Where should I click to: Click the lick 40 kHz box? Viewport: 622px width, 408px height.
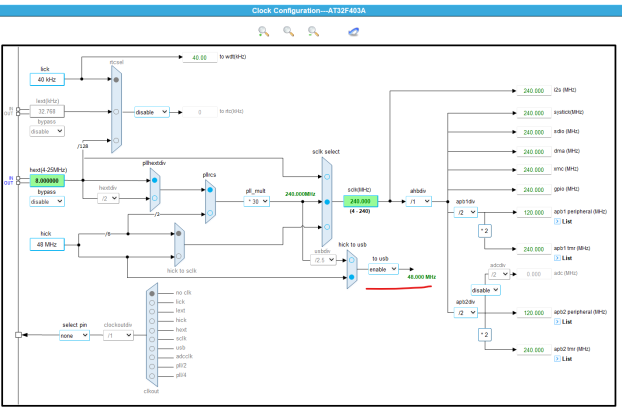coord(48,79)
